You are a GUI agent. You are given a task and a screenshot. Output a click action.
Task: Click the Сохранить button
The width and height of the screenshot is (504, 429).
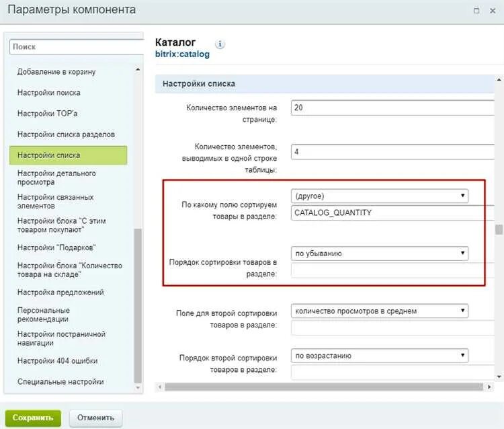tap(33, 418)
